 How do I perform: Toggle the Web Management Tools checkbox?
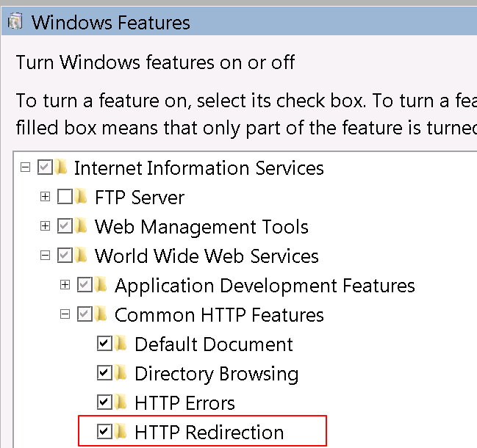click(x=65, y=226)
